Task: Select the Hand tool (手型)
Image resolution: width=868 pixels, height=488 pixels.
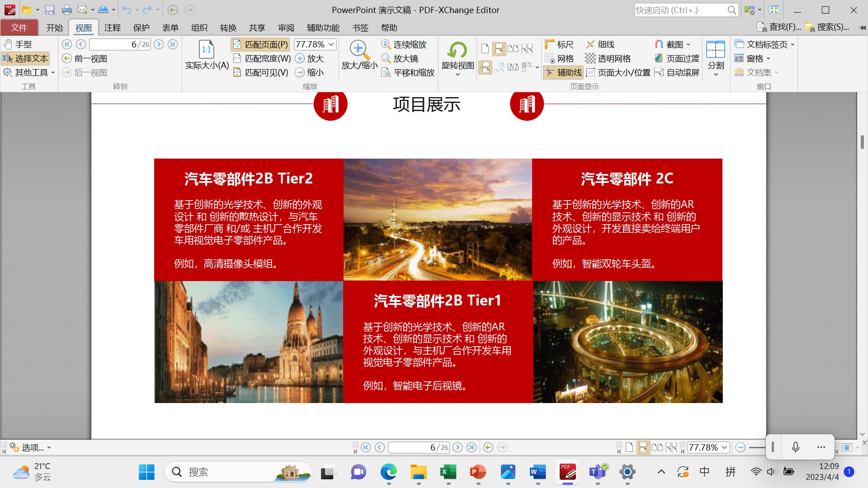Action: pyautogui.click(x=18, y=44)
